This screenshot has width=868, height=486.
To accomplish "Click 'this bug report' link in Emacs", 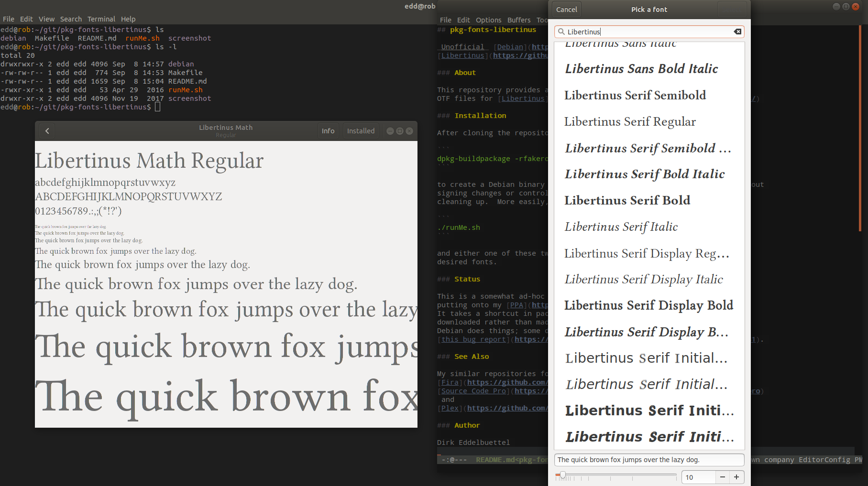I will coord(473,339).
